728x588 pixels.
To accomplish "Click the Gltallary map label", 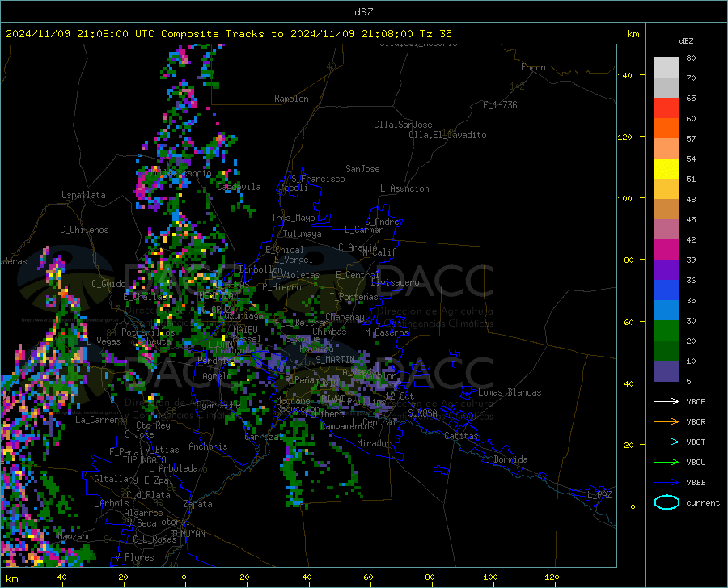I will (116, 479).
